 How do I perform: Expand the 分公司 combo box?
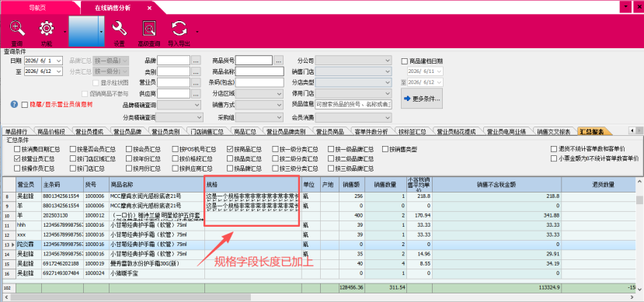[x=388, y=61]
